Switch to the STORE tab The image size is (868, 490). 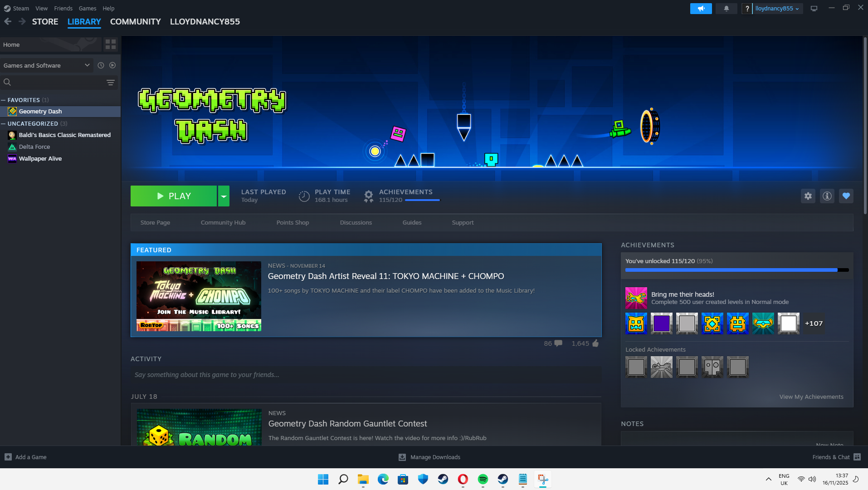(45, 21)
